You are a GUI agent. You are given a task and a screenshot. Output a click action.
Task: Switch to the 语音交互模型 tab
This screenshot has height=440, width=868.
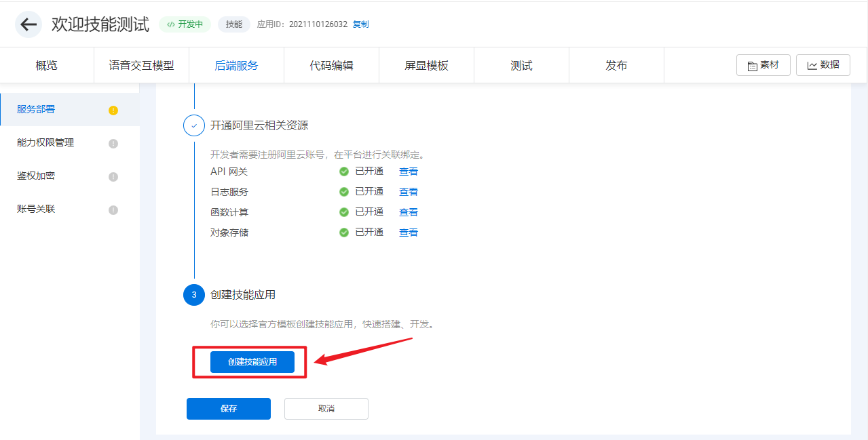pos(141,66)
